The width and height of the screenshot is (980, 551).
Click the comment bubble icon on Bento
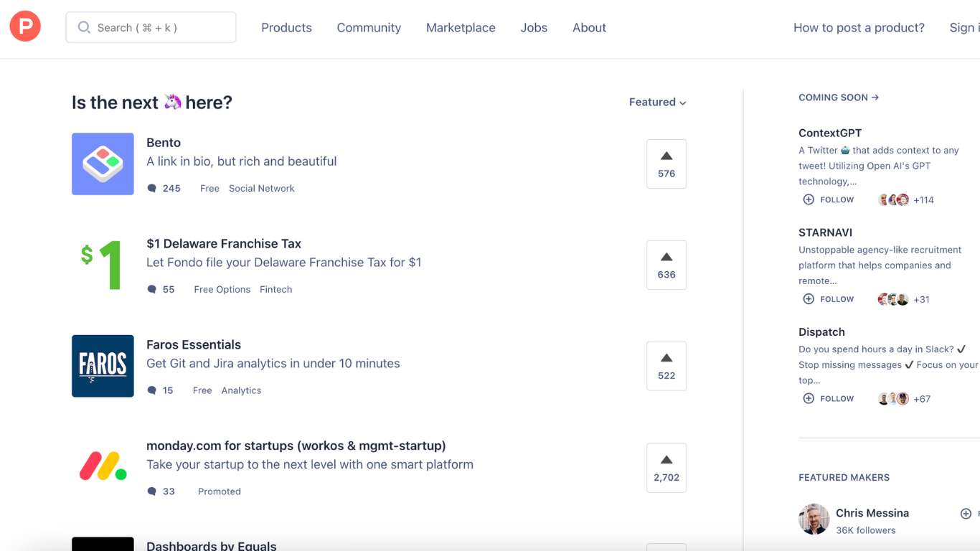point(151,189)
